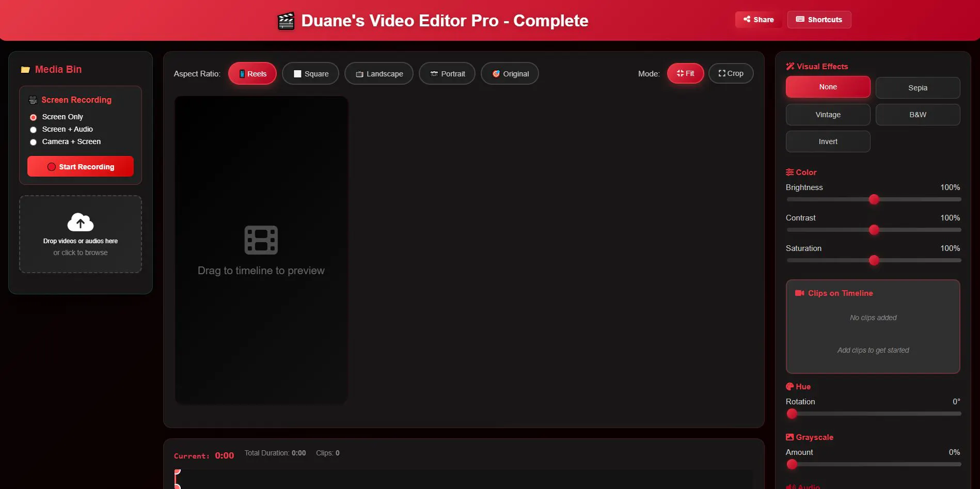
Task: Apply the B&W visual effect
Action: click(x=918, y=115)
